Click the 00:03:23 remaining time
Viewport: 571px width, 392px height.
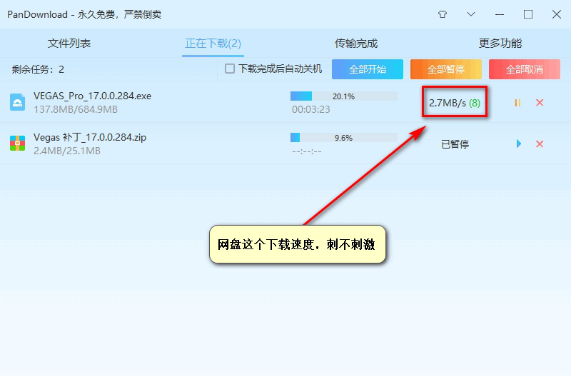click(311, 109)
